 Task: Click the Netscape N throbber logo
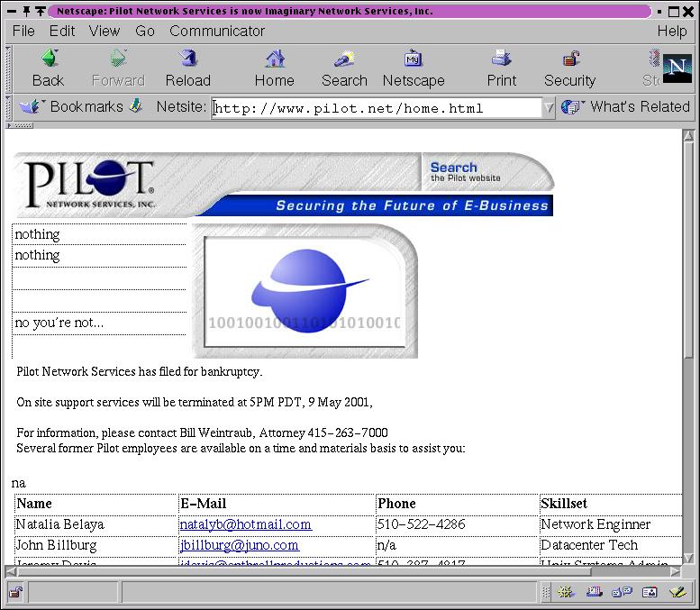coord(677,68)
